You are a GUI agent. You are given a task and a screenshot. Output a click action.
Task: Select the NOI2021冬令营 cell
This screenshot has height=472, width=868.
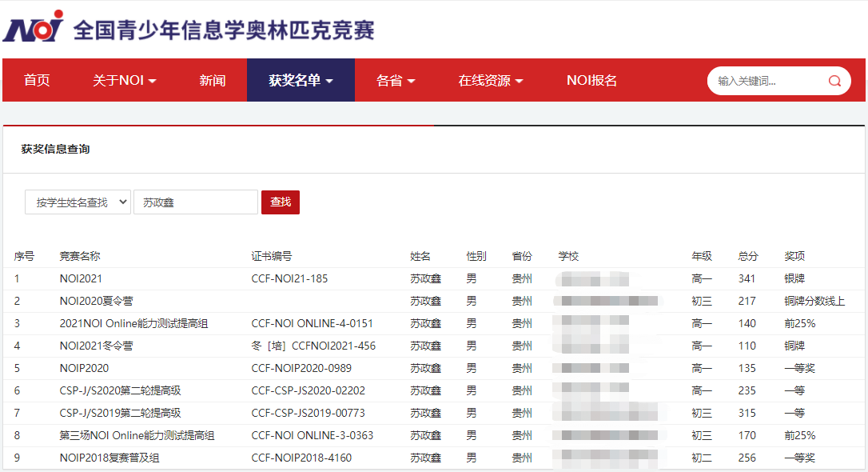click(97, 346)
